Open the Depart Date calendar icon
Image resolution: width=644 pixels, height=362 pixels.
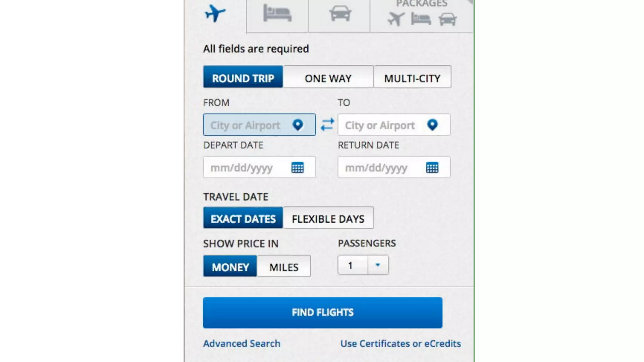click(x=297, y=167)
